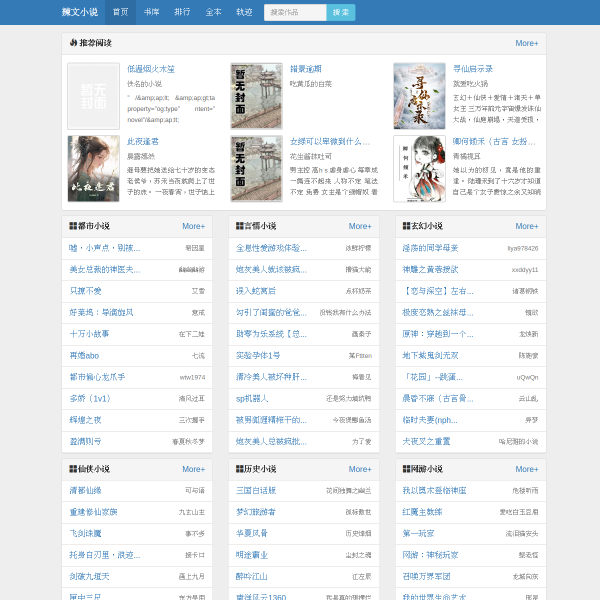
Task: Click the site logo in header
Action: [x=80, y=12]
